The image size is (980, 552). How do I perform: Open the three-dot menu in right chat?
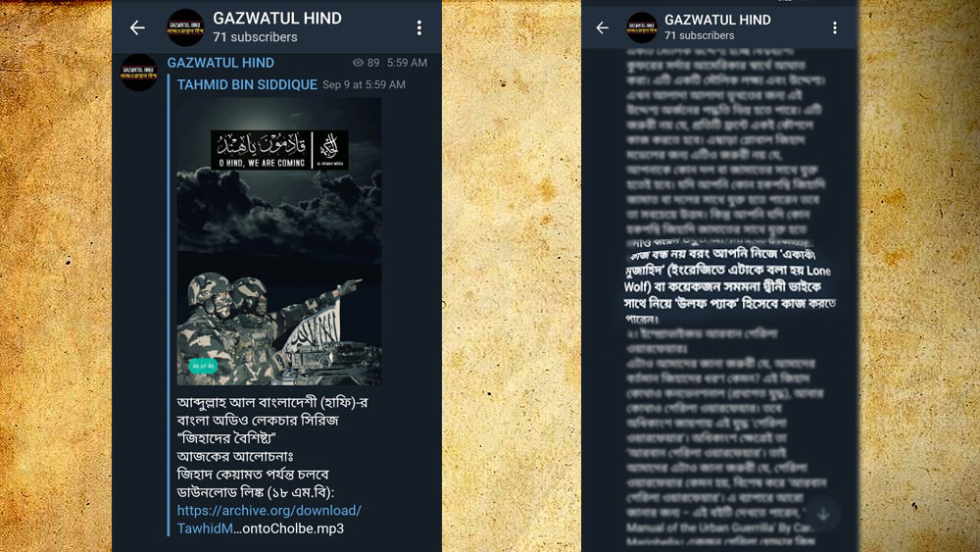[x=834, y=27]
